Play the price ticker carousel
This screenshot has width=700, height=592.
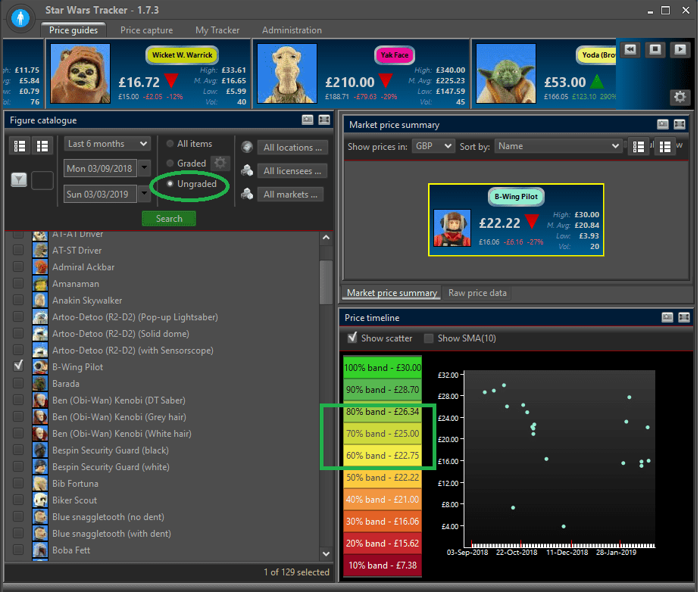680,49
